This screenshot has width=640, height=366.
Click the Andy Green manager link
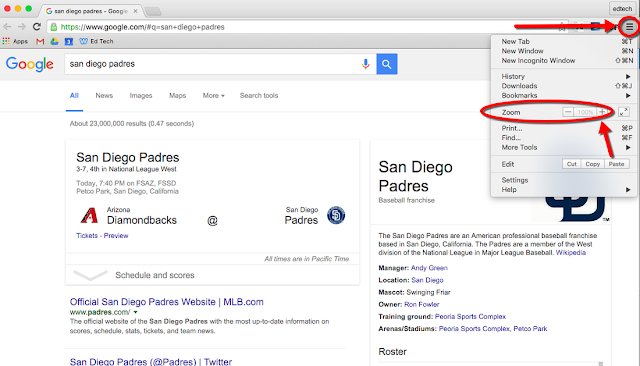[x=429, y=268]
